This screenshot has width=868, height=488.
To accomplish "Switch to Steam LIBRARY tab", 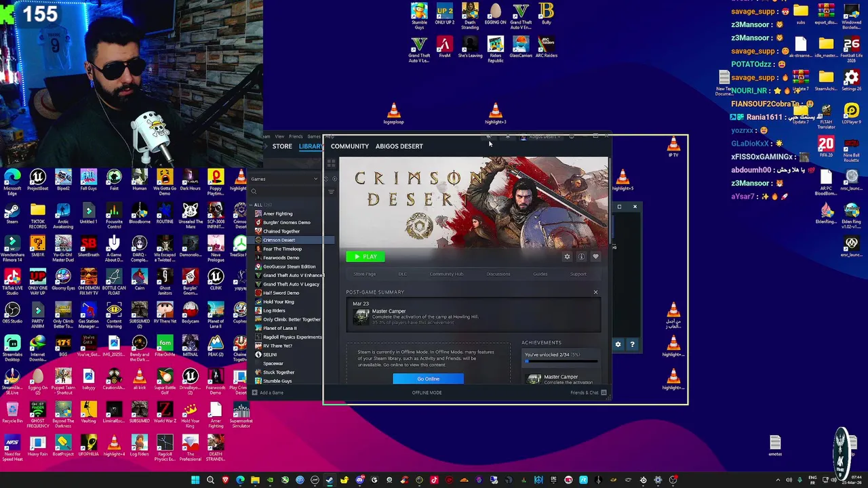I will 311,146.
